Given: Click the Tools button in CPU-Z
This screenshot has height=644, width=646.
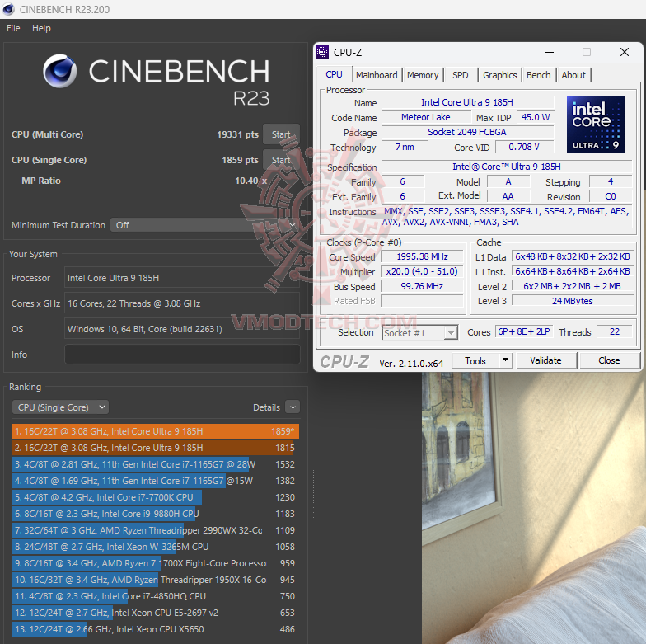Looking at the screenshot, I should [x=475, y=361].
